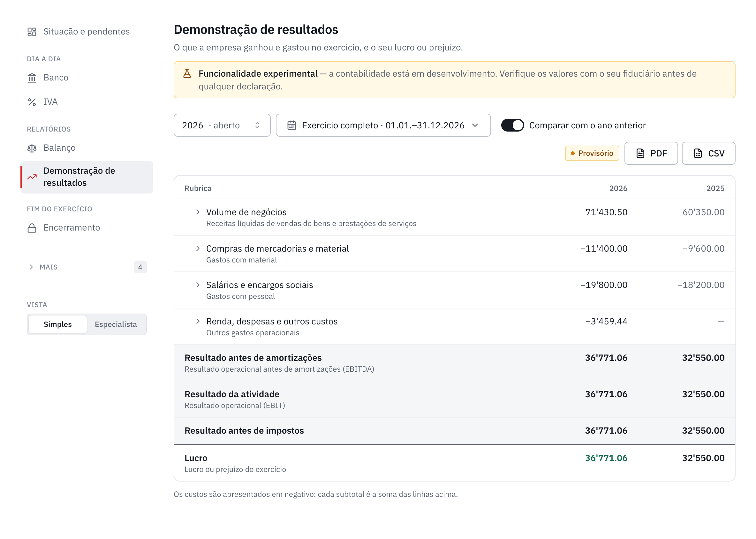Click the balance scale icon beside Balanço

(32, 148)
